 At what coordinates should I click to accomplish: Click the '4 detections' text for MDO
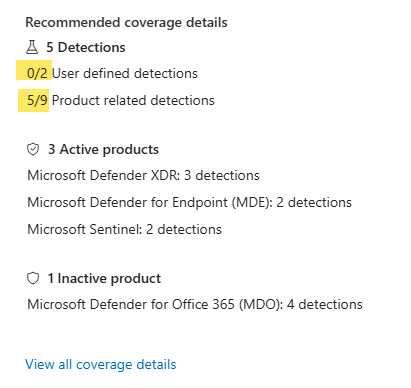point(324,304)
